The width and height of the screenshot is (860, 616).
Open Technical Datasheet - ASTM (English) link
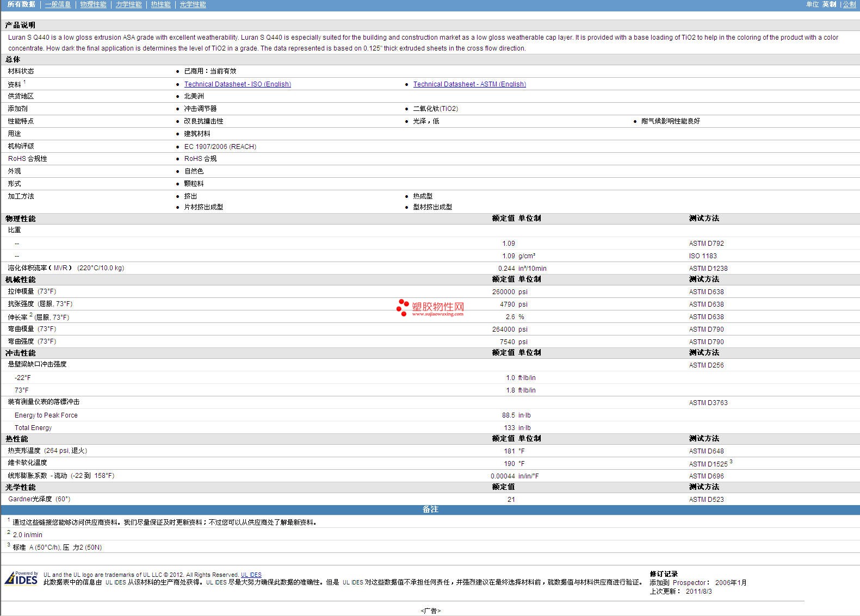pos(469,84)
